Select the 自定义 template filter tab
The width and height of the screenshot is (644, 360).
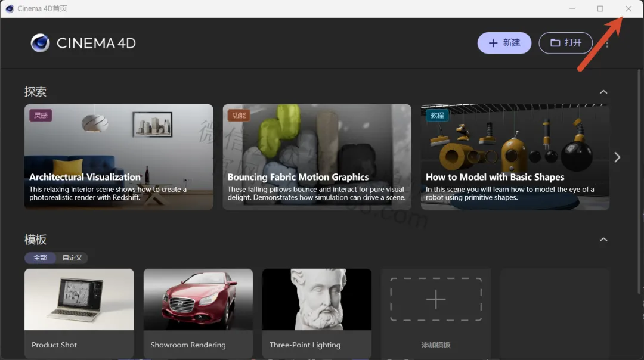click(x=72, y=258)
